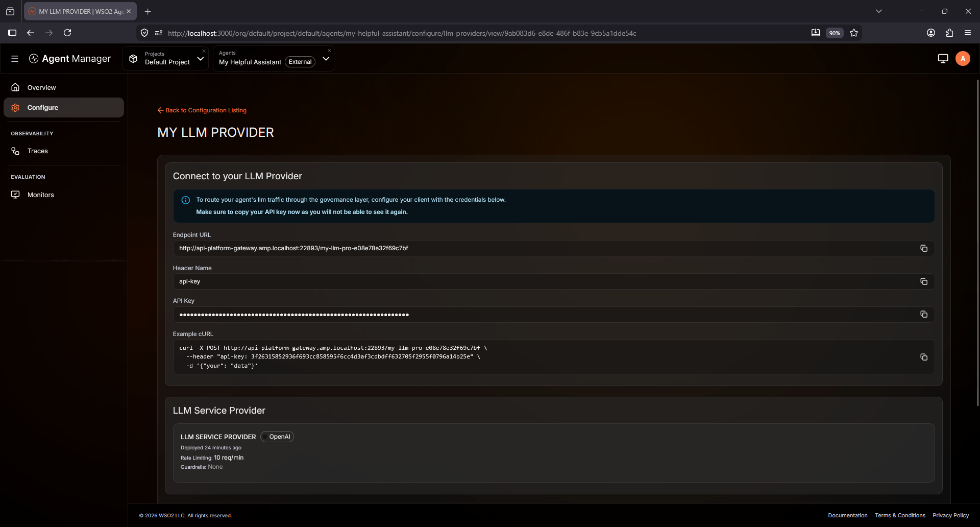Image resolution: width=980 pixels, height=527 pixels.
Task: Open the tab manager icon at top left
Action: click(x=10, y=11)
